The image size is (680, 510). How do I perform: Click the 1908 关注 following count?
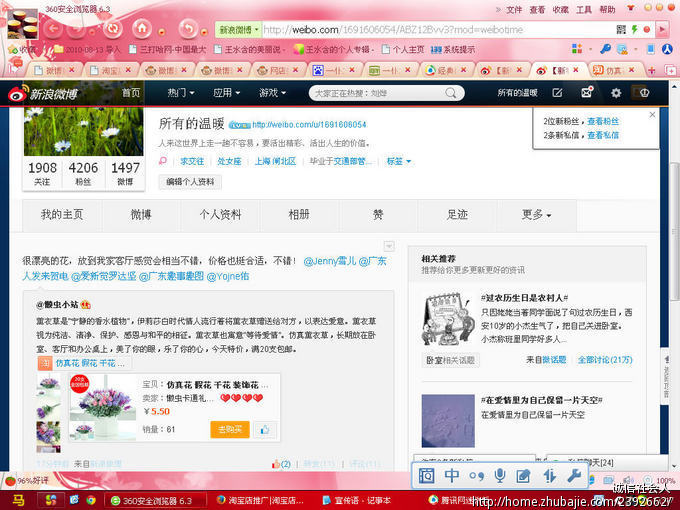[x=42, y=173]
